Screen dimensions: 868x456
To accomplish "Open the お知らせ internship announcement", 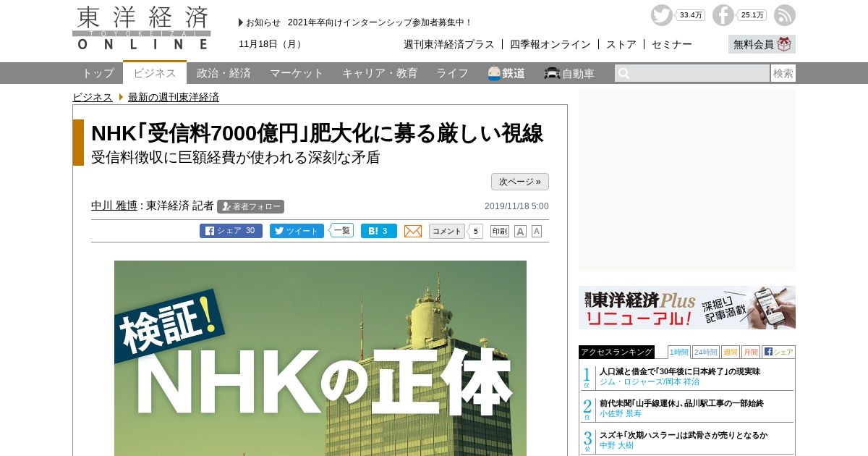I will 380,22.
